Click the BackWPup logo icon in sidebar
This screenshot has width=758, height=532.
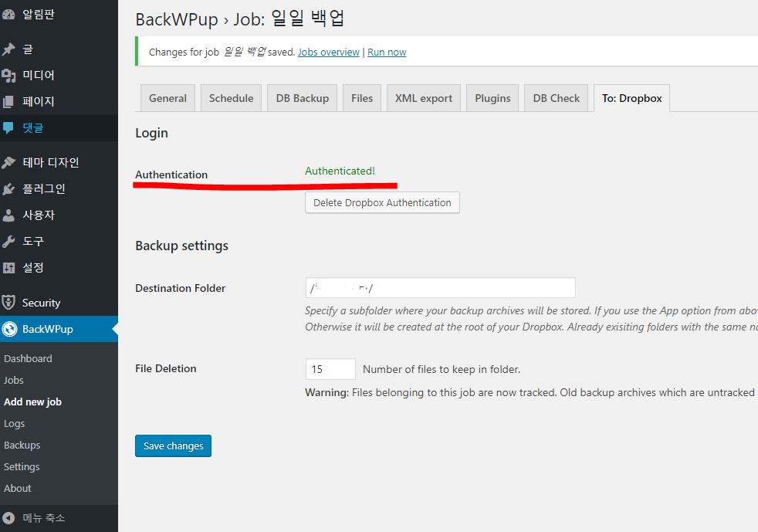click(x=9, y=329)
